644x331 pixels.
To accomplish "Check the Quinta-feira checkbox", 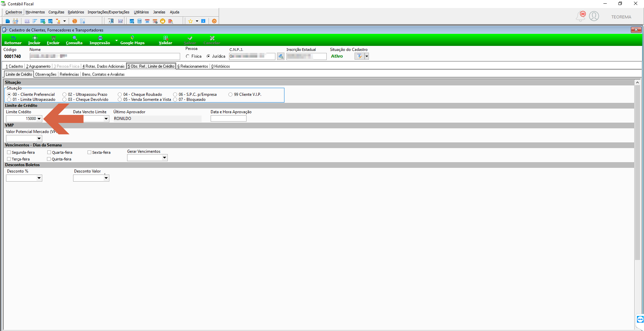I will pos(49,159).
